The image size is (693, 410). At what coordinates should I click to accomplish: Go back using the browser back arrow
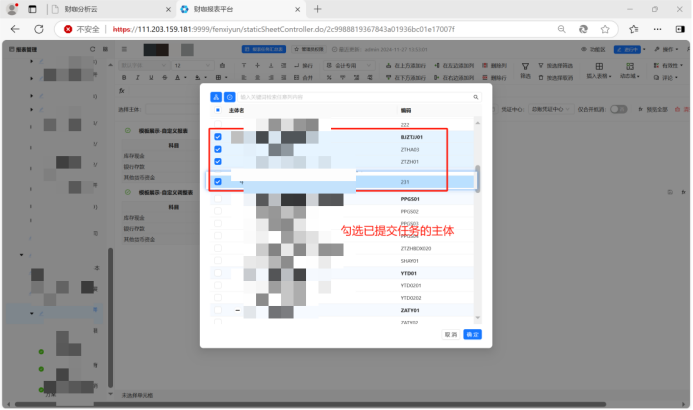pyautogui.click(x=15, y=29)
